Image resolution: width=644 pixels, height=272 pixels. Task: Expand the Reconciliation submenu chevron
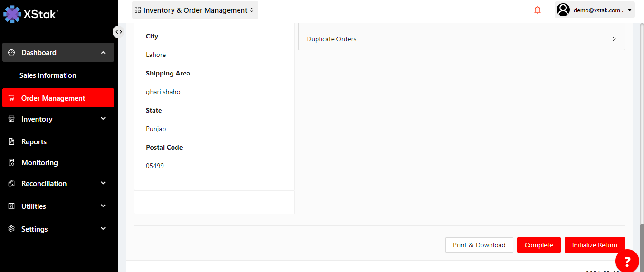(103, 183)
